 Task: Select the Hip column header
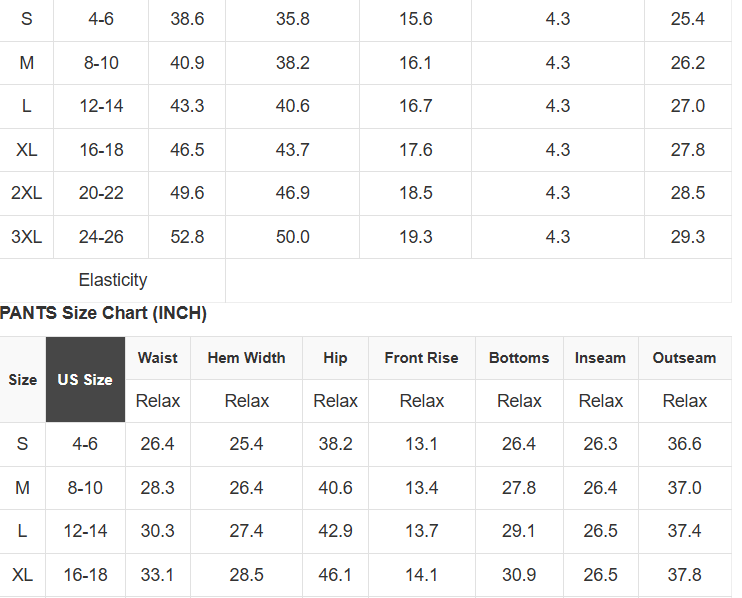coord(336,358)
